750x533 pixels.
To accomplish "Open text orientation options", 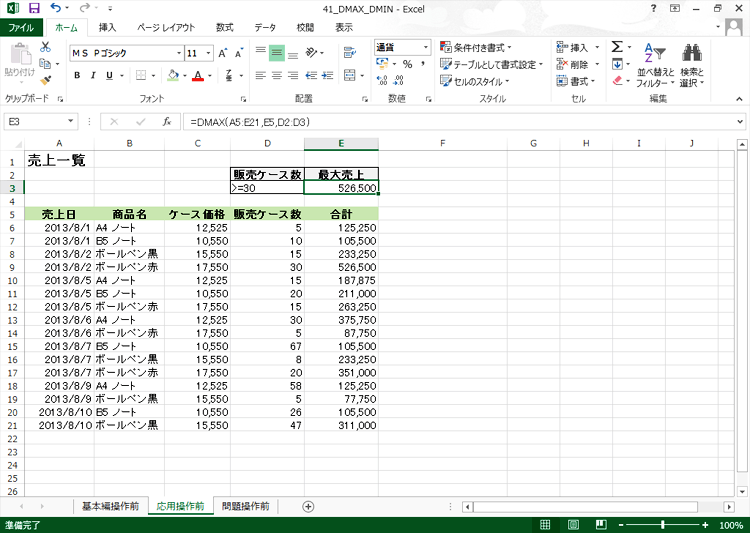I will [x=314, y=53].
